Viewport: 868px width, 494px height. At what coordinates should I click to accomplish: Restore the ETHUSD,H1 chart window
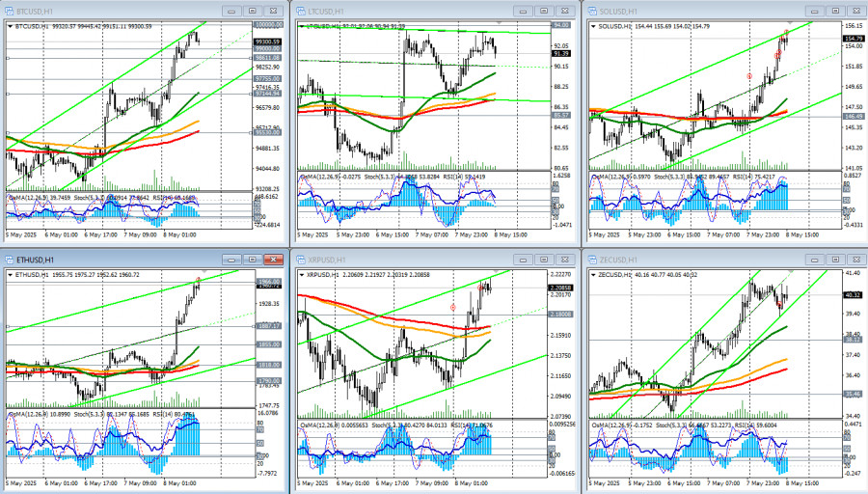click(253, 260)
